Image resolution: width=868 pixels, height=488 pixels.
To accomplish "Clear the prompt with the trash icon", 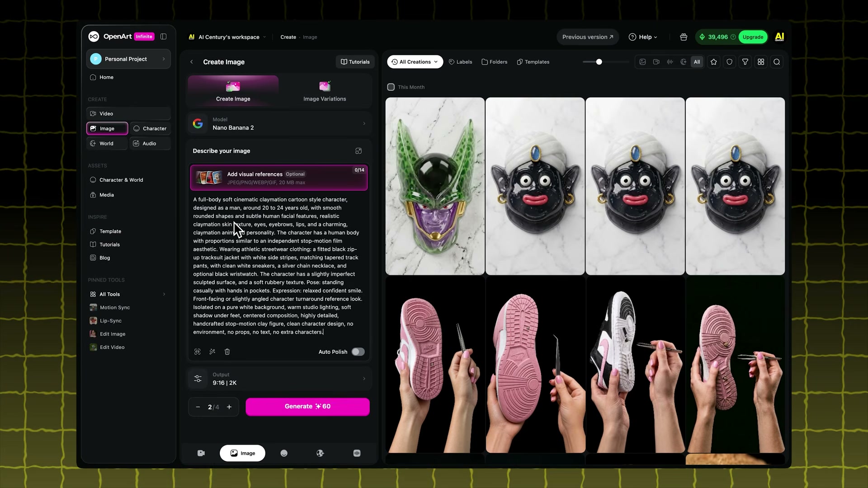I will [227, 352].
